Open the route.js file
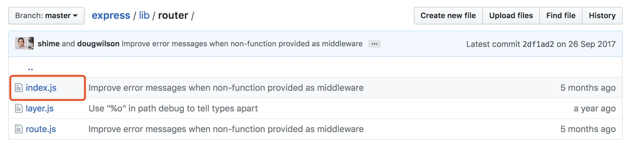Viewport: 644px width, 164px height. click(x=41, y=129)
